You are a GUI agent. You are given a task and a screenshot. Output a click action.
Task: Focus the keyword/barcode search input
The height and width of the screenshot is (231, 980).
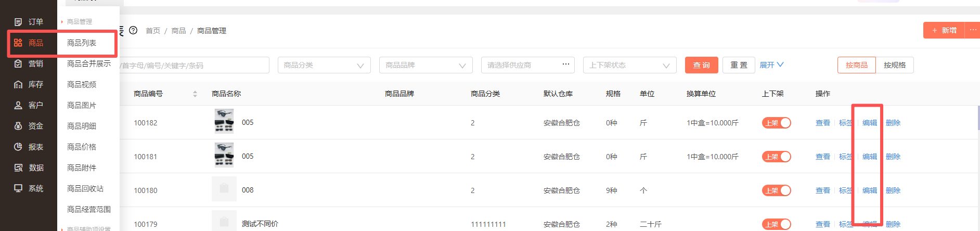click(194, 65)
